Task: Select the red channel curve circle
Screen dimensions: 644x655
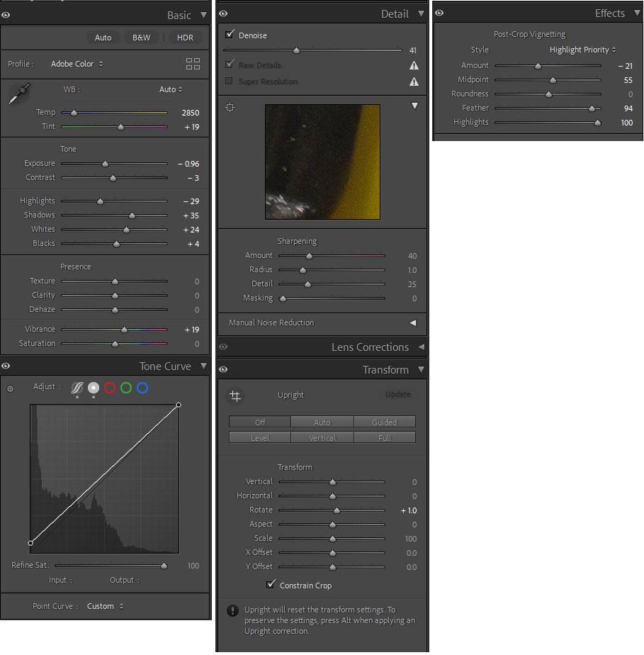Action: pyautogui.click(x=110, y=388)
